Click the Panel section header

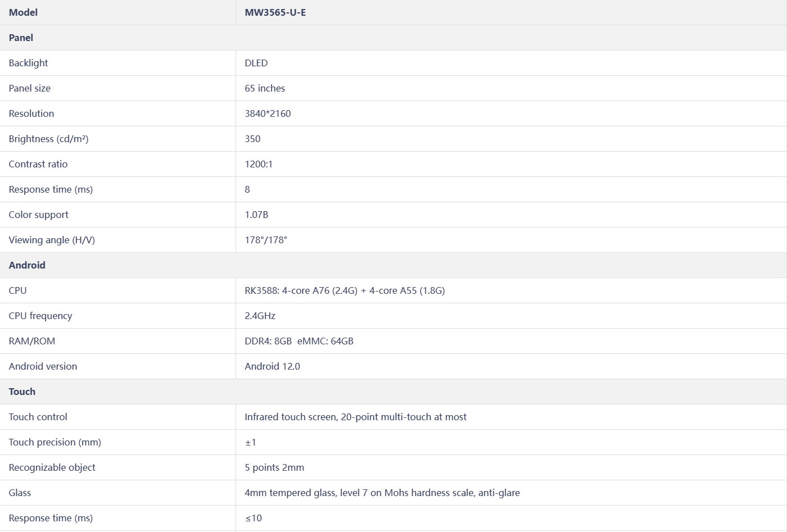pyautogui.click(x=21, y=38)
